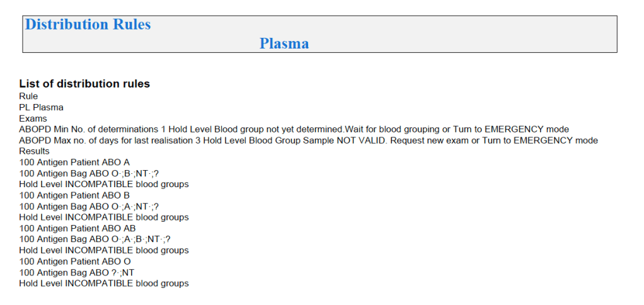Select the "PL Plasma" rule entry
644x305 pixels.
coord(42,107)
